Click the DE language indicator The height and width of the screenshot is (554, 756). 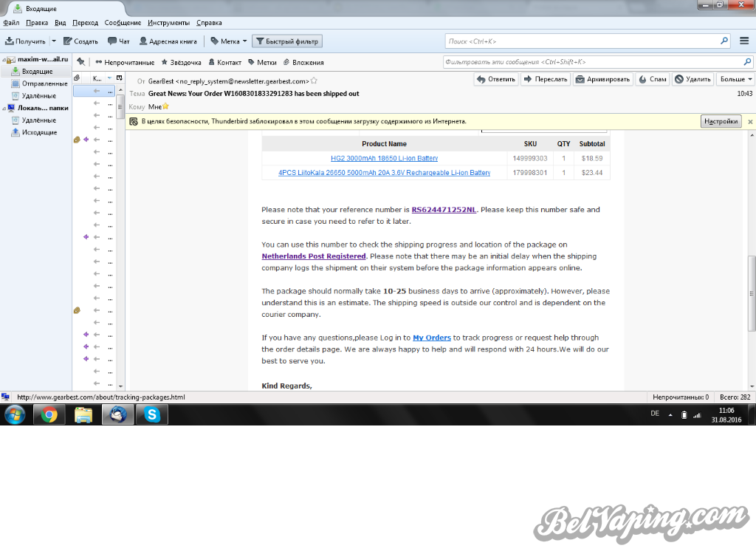[655, 414]
